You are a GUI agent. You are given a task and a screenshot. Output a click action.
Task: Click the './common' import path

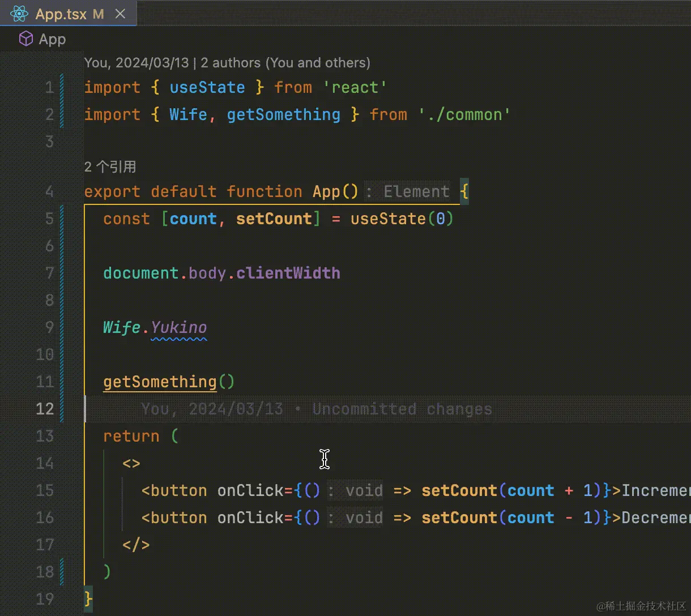[x=464, y=114]
